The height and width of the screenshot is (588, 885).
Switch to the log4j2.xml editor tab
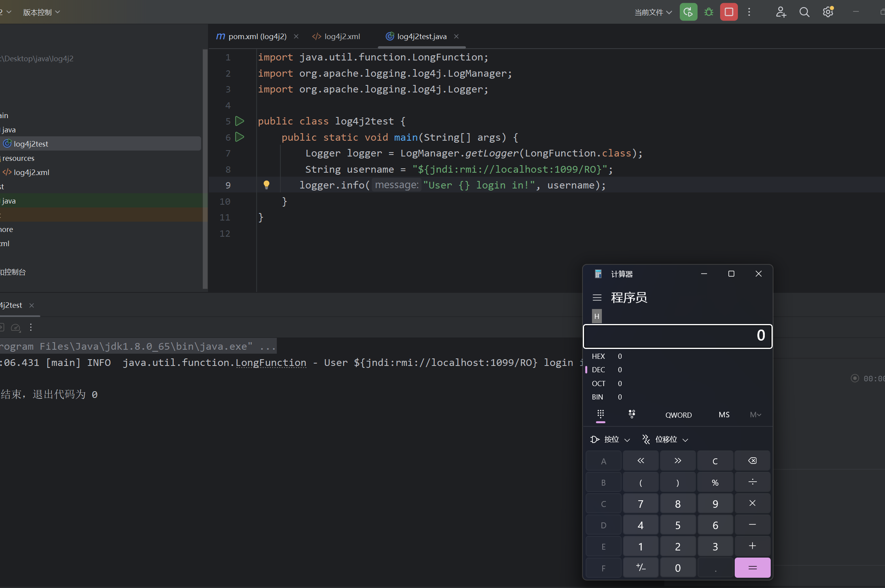coord(342,36)
